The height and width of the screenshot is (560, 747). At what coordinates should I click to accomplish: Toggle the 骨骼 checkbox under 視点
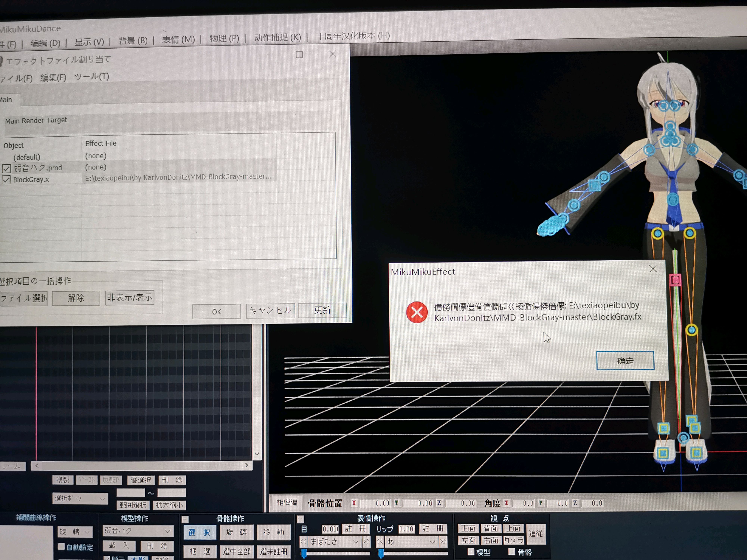point(512,552)
